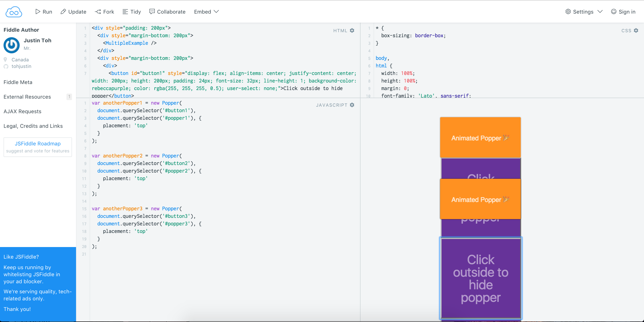Viewport: 644px width, 322px height.
Task: Open the JavaScript panel settings gear
Action: coord(352,105)
